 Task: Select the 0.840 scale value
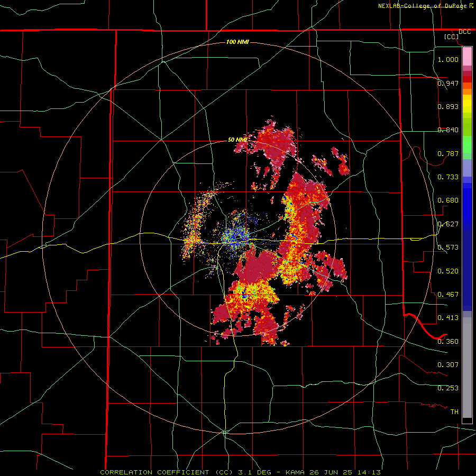pyautogui.click(x=448, y=130)
